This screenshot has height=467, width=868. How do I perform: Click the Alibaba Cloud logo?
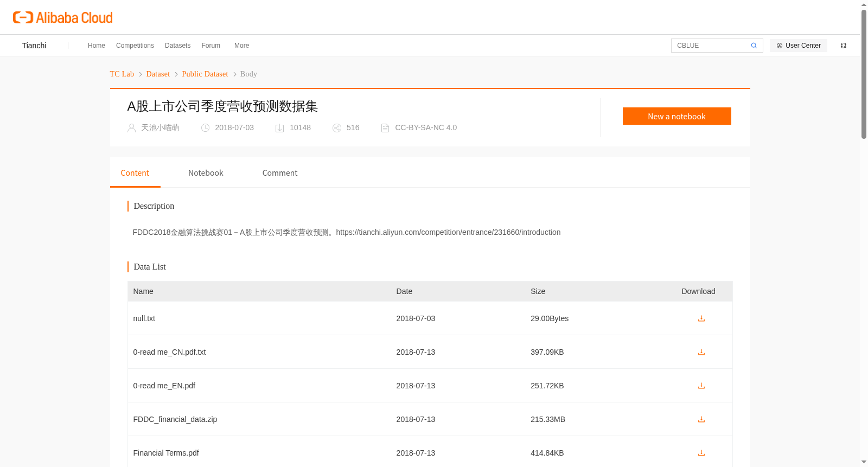click(x=63, y=17)
